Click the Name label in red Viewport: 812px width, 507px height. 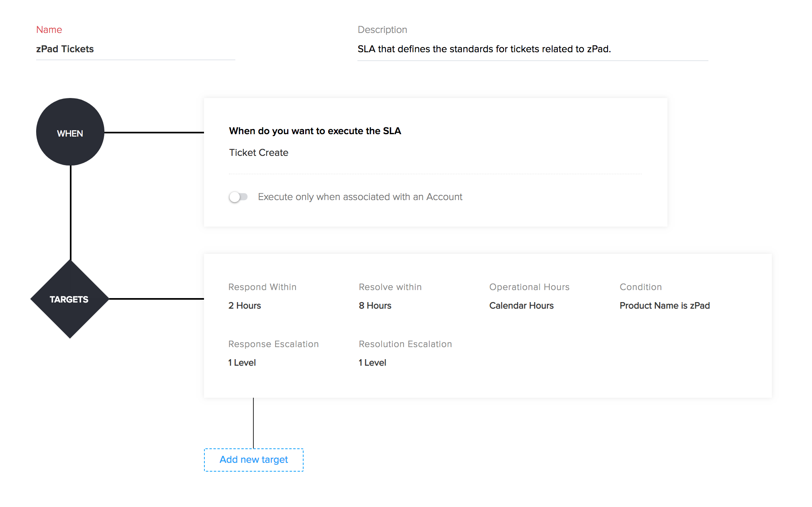[49, 30]
